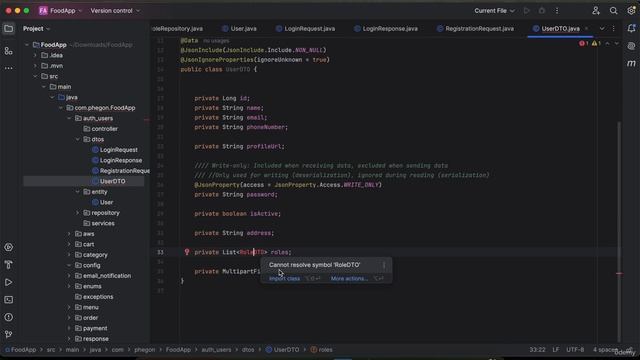Click Import class quick fix link
640x360 pixels.
tap(284, 279)
